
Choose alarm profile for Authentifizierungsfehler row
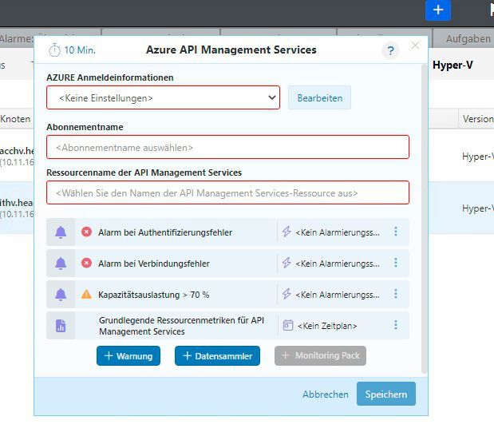tap(338, 232)
